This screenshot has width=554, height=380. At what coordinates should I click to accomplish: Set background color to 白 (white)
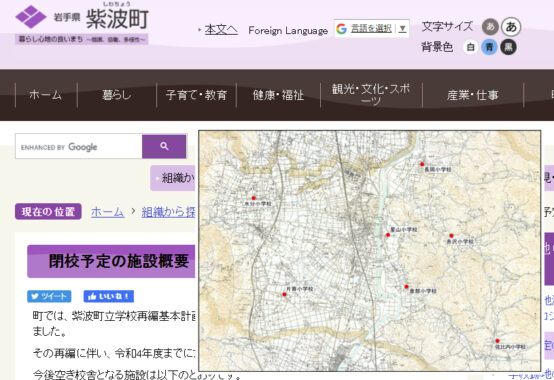tap(470, 47)
